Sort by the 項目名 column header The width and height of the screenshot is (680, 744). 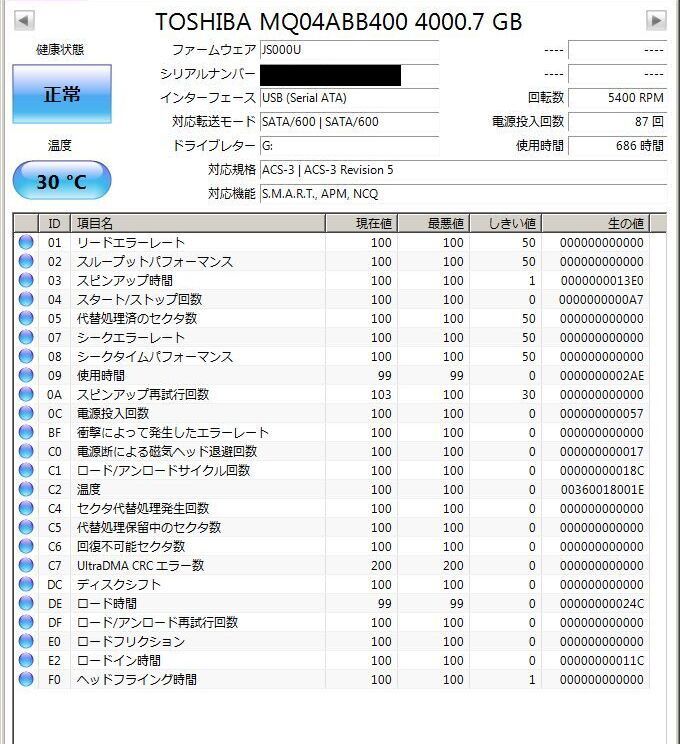[x=198, y=223]
